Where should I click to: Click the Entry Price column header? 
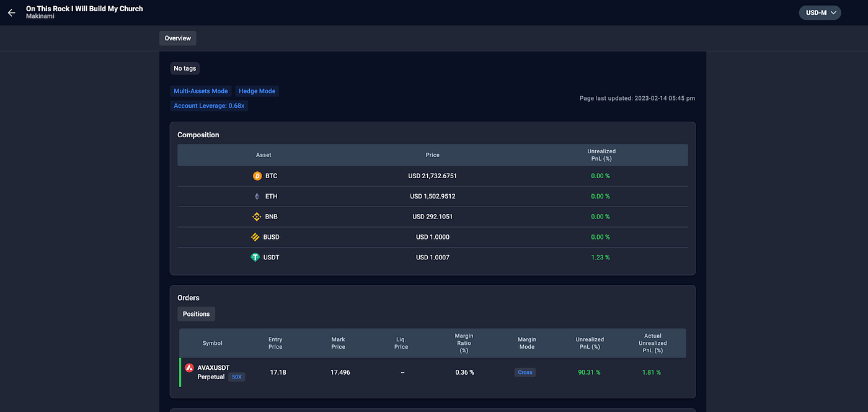click(x=275, y=343)
